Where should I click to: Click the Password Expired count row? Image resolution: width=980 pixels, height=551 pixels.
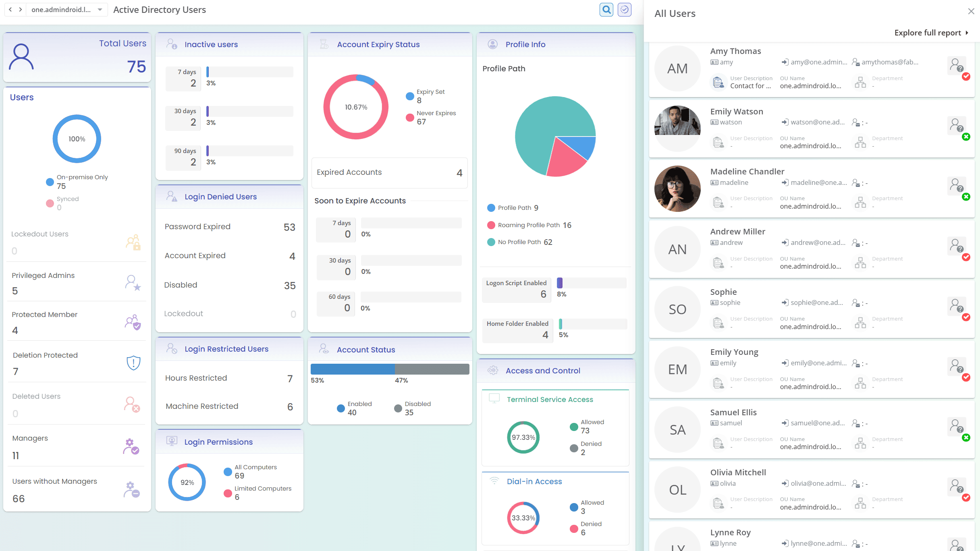(x=229, y=227)
